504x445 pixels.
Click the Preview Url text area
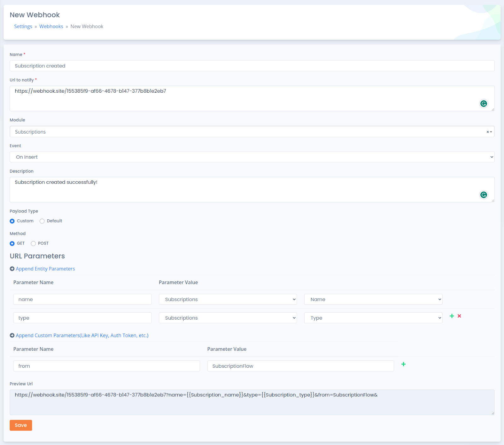[252, 402]
